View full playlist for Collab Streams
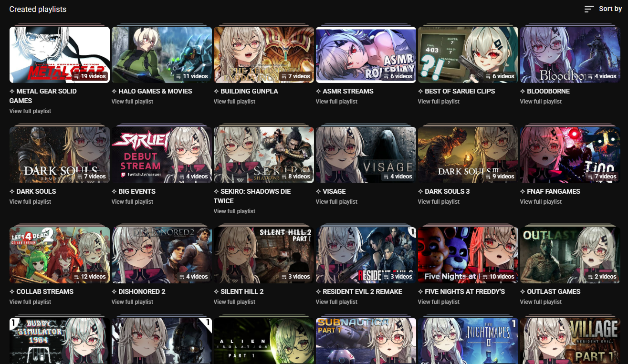 click(x=30, y=302)
